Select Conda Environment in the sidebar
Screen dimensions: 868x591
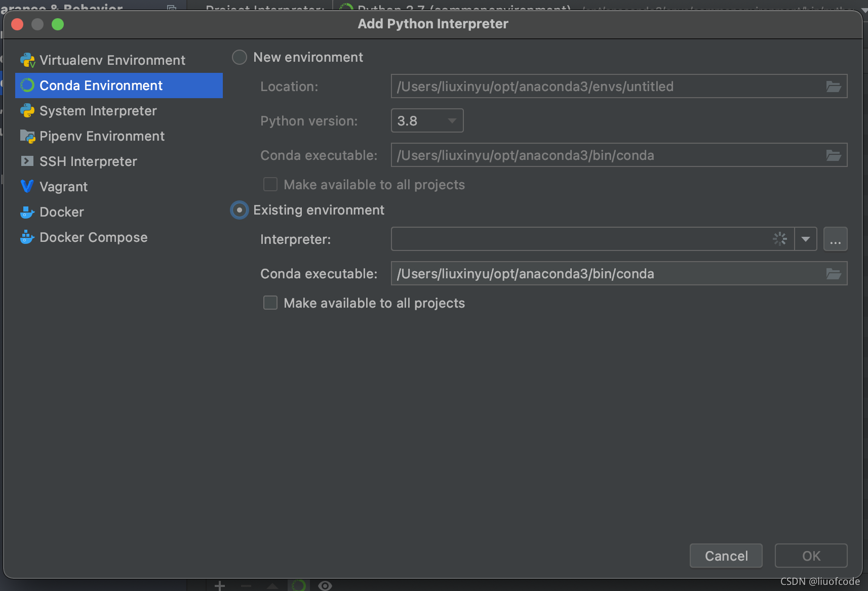click(x=119, y=86)
